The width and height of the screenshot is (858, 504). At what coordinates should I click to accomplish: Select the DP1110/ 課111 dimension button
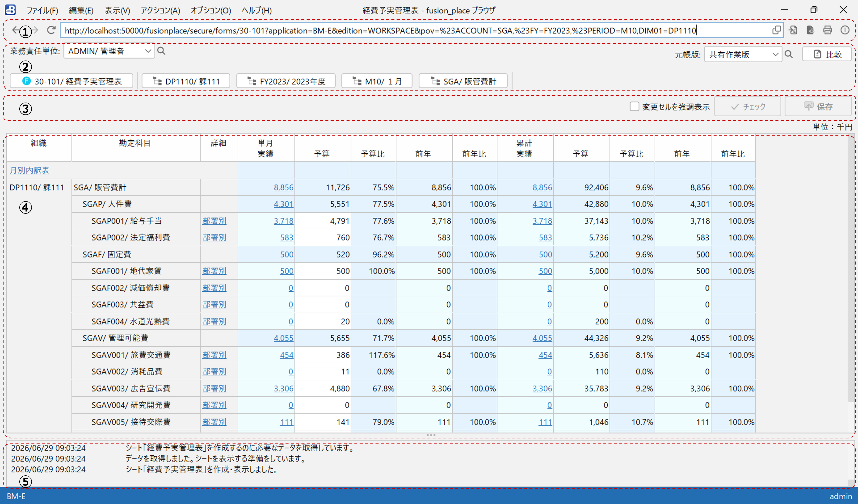tap(186, 81)
